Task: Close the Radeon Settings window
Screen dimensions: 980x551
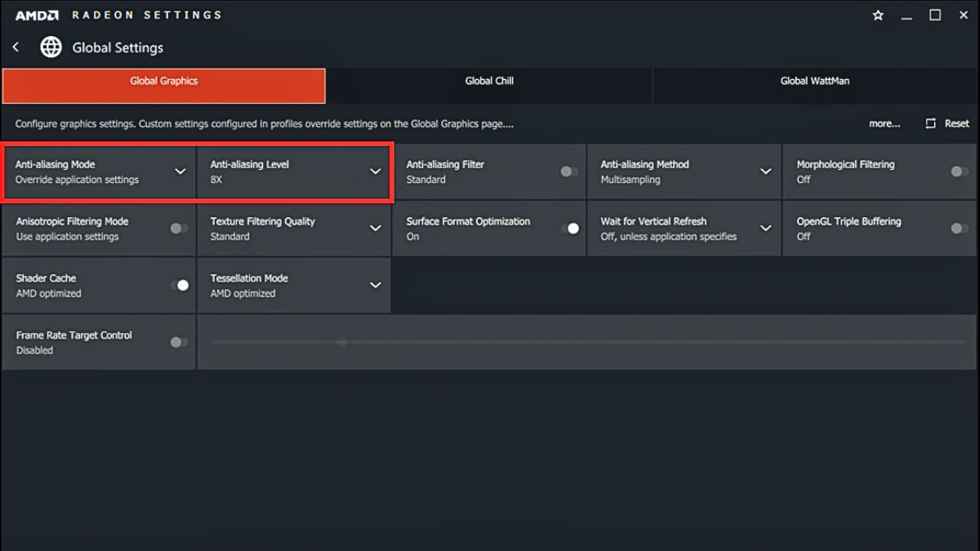Action: (963, 16)
